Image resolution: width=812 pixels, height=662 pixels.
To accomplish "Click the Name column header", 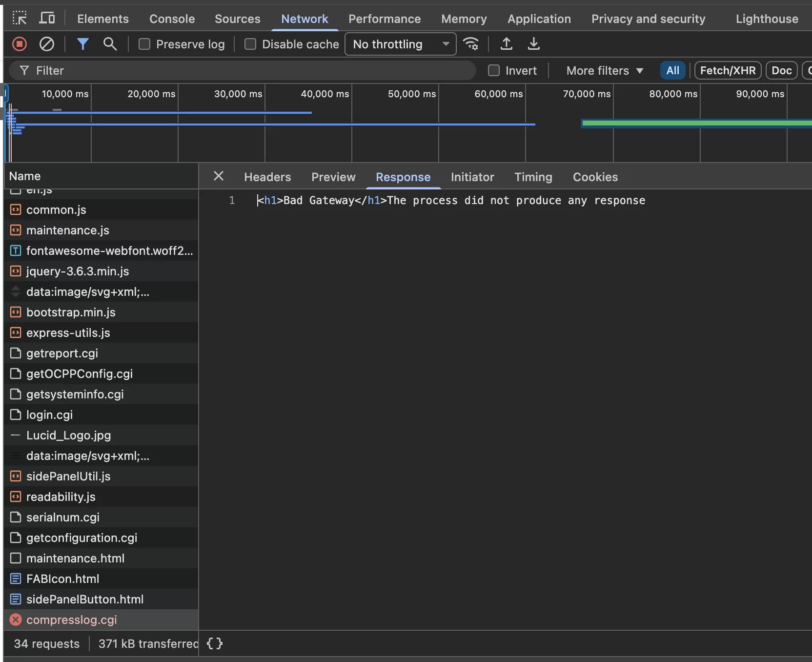I will pyautogui.click(x=101, y=176).
